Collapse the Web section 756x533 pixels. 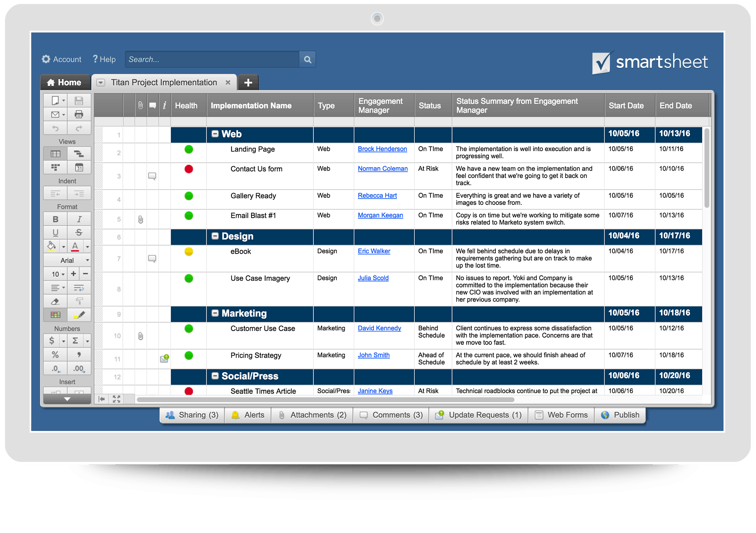[215, 134]
